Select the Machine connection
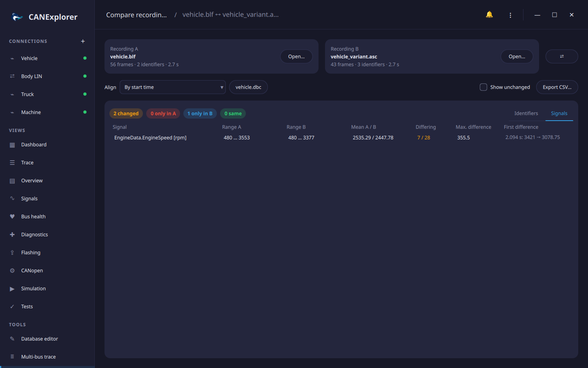Viewport: 588px width, 368px height. (x=47, y=112)
